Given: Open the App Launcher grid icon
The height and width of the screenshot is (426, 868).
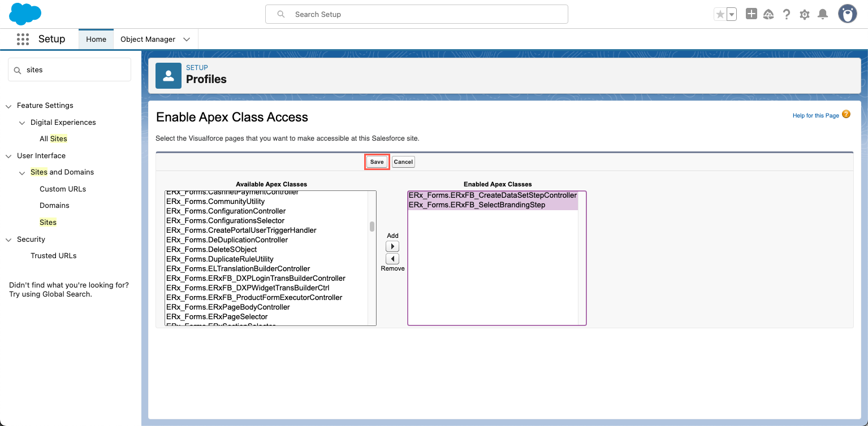Looking at the screenshot, I should pos(23,39).
